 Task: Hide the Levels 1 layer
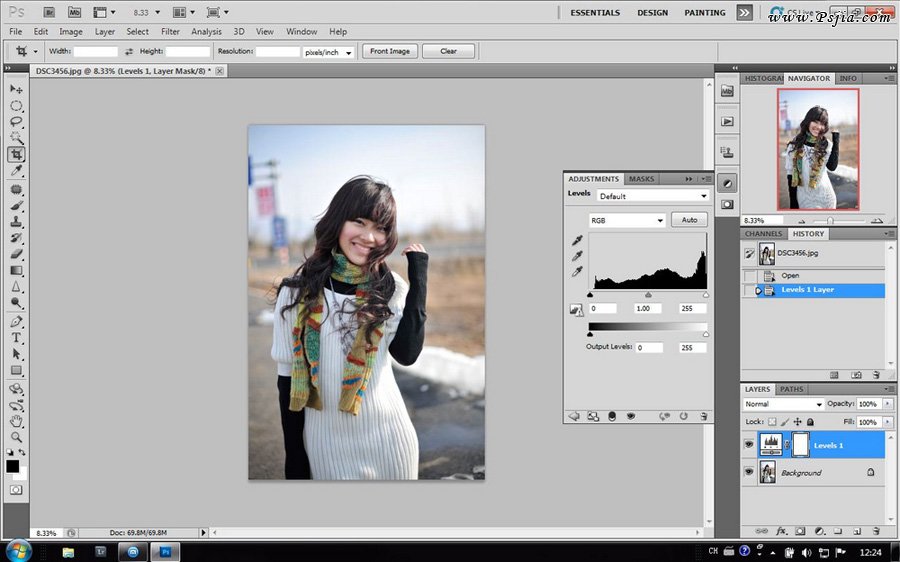pyautogui.click(x=749, y=445)
